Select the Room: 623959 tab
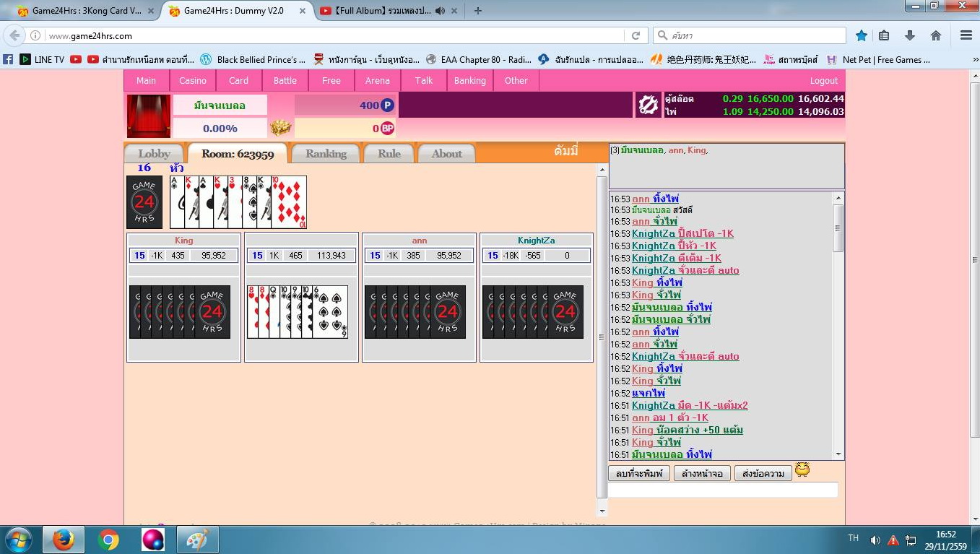The image size is (980, 554). (238, 153)
